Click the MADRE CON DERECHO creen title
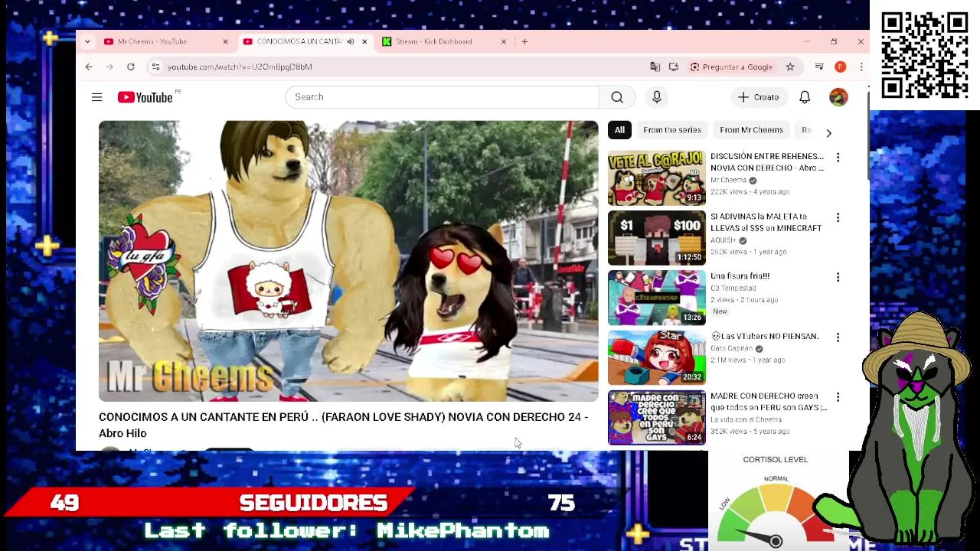 pos(768,402)
